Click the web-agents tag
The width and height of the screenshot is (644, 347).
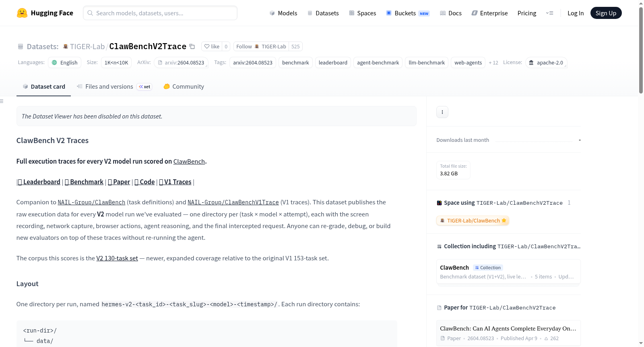468,62
